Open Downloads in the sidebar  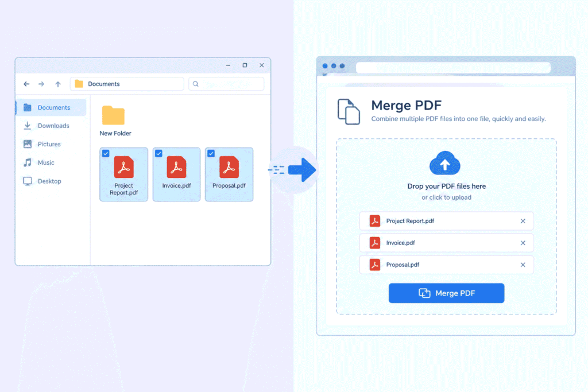pyautogui.click(x=51, y=126)
